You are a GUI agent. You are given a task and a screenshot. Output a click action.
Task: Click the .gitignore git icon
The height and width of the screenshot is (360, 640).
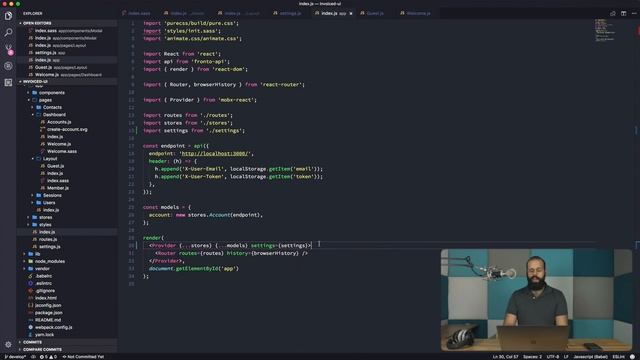point(31,291)
